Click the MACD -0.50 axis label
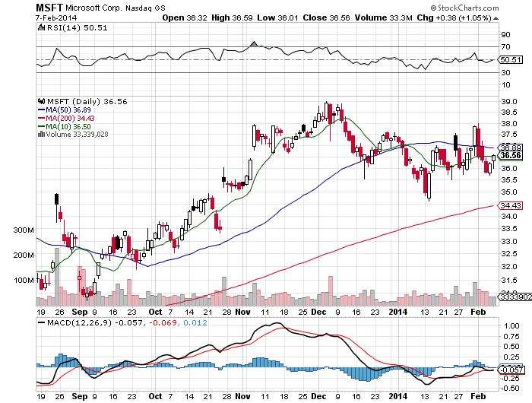Screen dimensions: 532x403 point(511,389)
